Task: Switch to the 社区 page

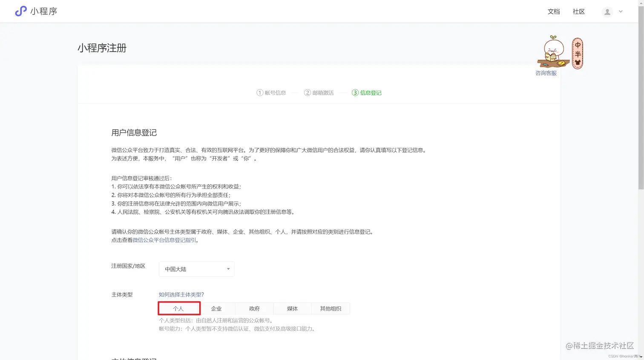Action: tap(578, 11)
